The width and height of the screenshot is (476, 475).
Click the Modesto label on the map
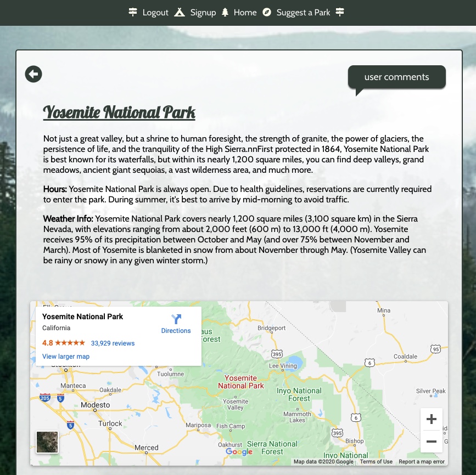pos(96,405)
